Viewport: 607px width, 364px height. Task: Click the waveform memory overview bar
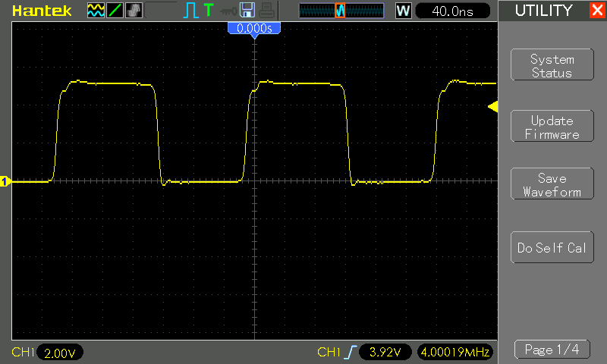click(341, 11)
